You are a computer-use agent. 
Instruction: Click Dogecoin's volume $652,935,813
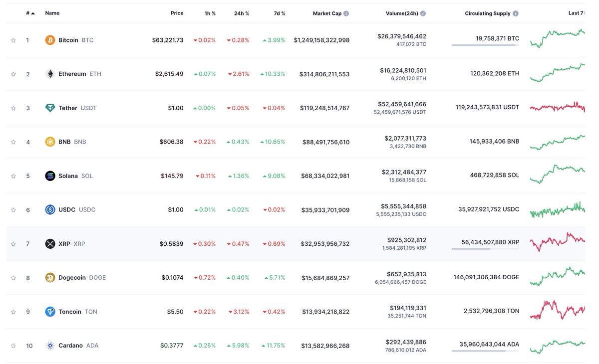pos(407,274)
